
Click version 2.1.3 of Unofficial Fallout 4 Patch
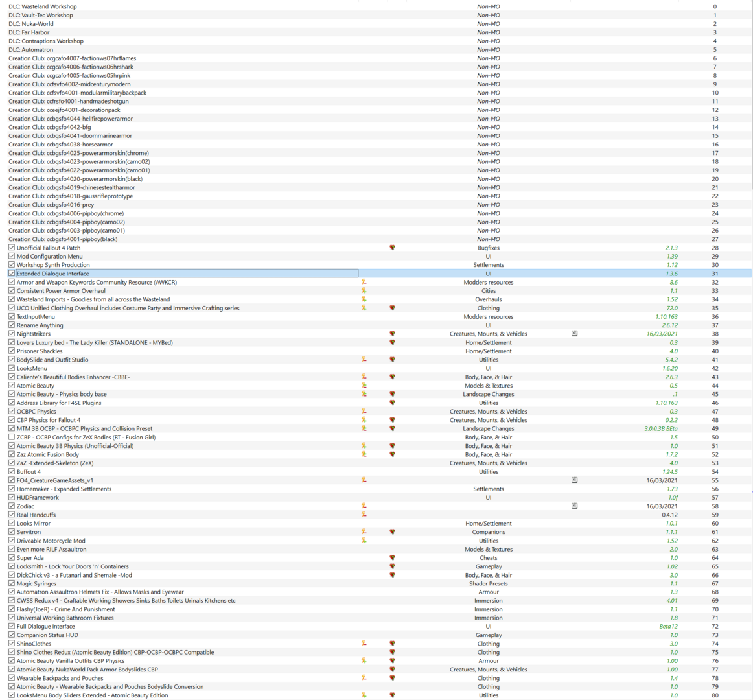pyautogui.click(x=671, y=248)
